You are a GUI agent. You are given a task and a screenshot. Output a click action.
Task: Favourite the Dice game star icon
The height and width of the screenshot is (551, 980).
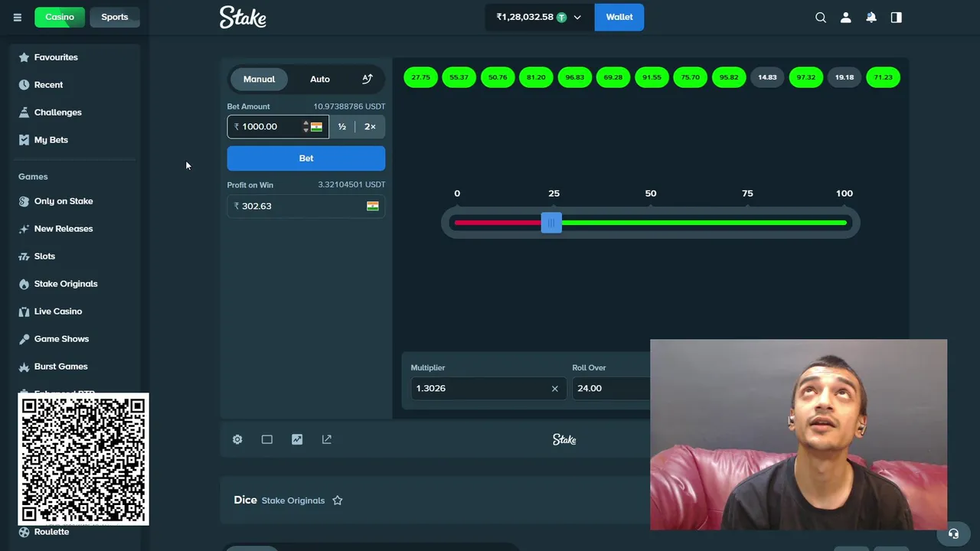point(338,500)
